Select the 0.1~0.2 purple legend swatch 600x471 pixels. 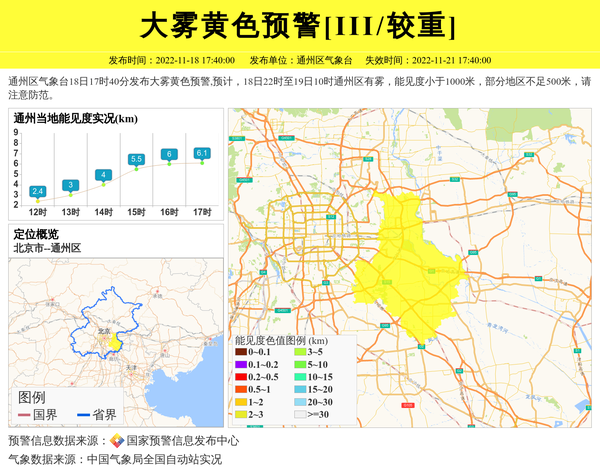[240, 365]
